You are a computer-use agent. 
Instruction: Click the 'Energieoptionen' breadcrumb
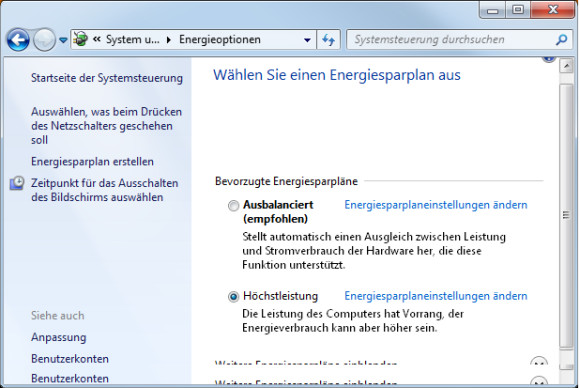pos(220,39)
